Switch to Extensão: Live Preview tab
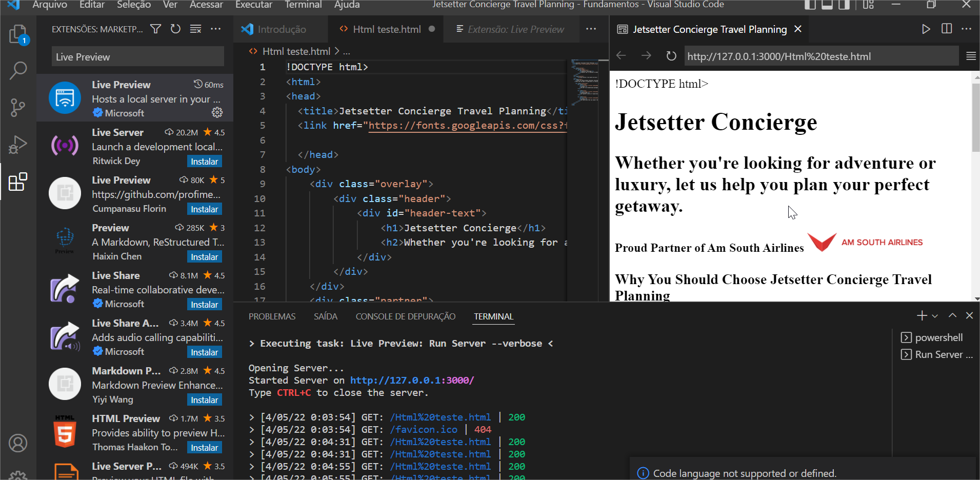Screen dimensions: 980x480 coord(511,29)
